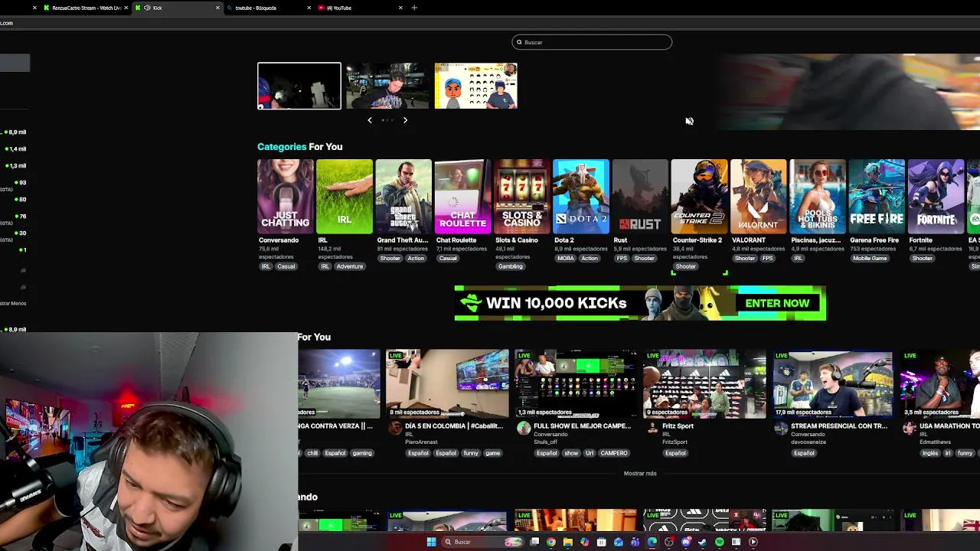Open the Fritz Sport live stream thumbnail
980x551 pixels.
pyautogui.click(x=704, y=384)
